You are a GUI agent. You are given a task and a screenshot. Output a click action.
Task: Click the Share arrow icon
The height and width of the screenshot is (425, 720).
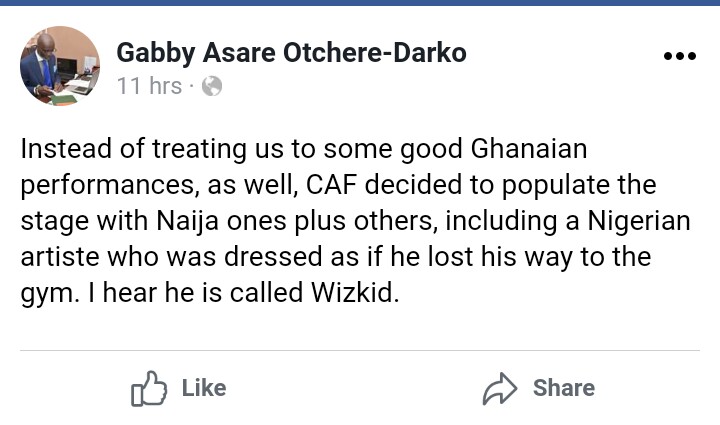(500, 388)
